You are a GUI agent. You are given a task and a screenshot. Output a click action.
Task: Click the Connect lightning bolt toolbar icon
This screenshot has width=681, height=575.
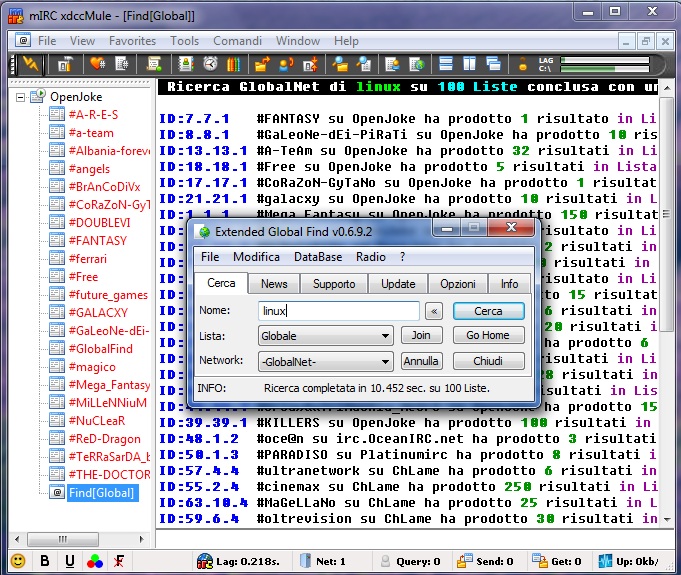coord(31,65)
